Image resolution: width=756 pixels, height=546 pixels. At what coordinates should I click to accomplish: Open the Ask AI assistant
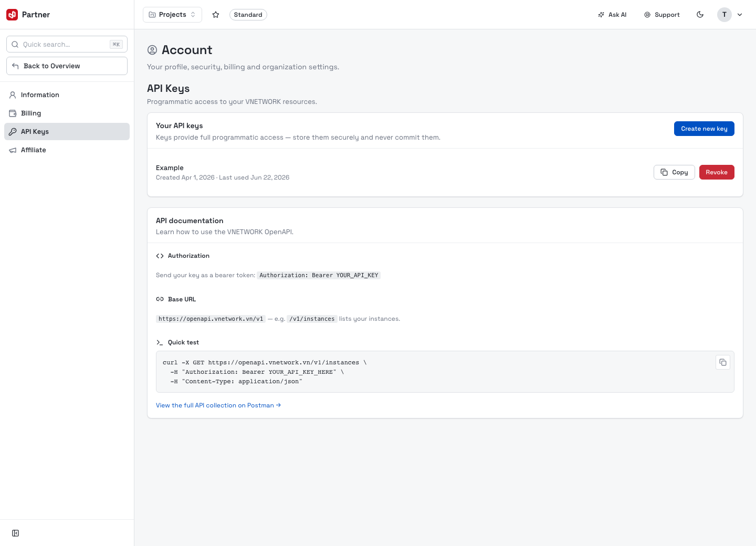tap(612, 15)
